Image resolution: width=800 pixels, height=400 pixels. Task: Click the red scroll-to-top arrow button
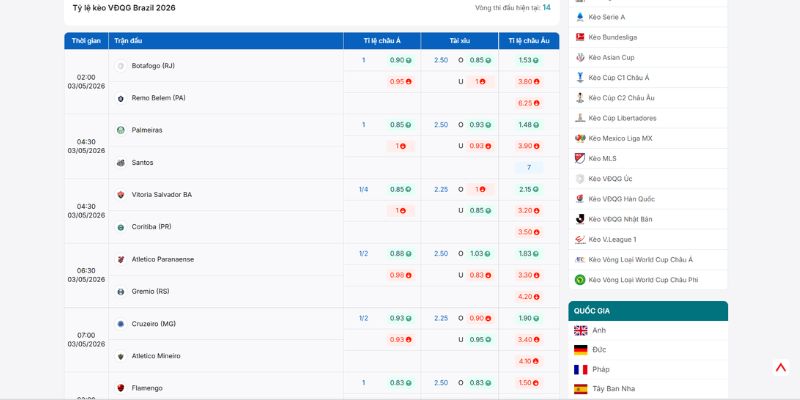pos(781,367)
